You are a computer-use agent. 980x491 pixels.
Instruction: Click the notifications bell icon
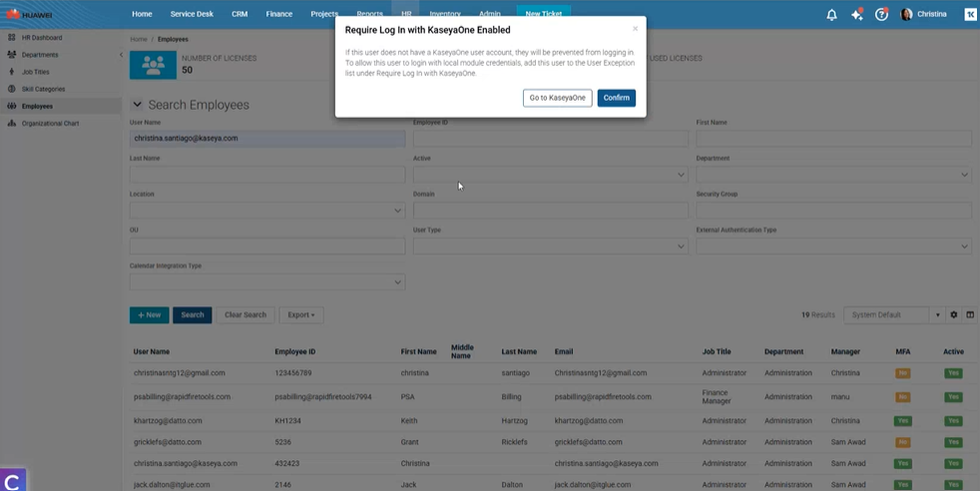click(831, 14)
